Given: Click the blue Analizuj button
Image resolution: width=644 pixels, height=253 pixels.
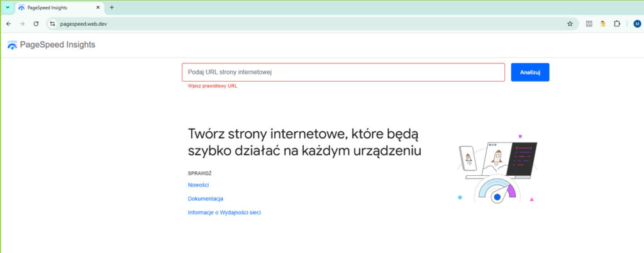Looking at the screenshot, I should click(x=530, y=72).
